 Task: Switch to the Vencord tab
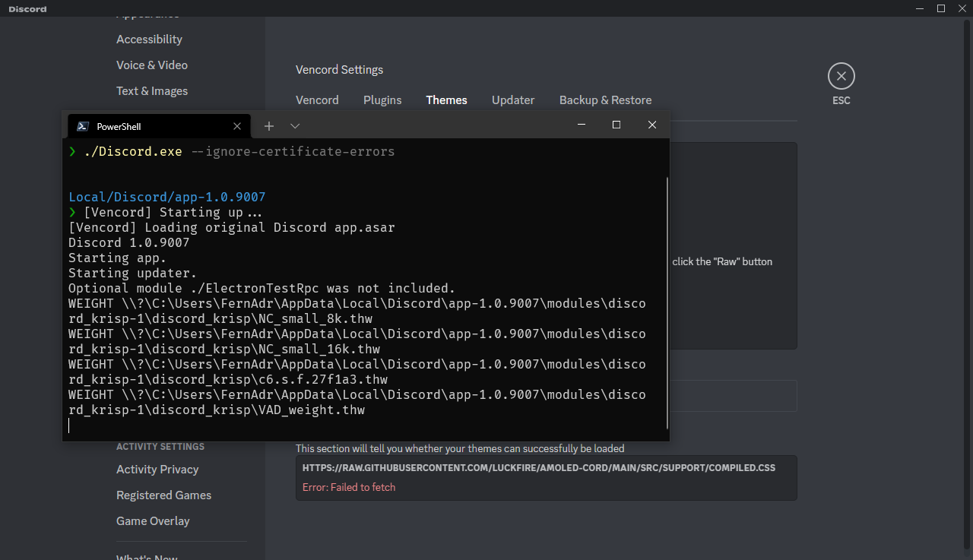pos(317,100)
